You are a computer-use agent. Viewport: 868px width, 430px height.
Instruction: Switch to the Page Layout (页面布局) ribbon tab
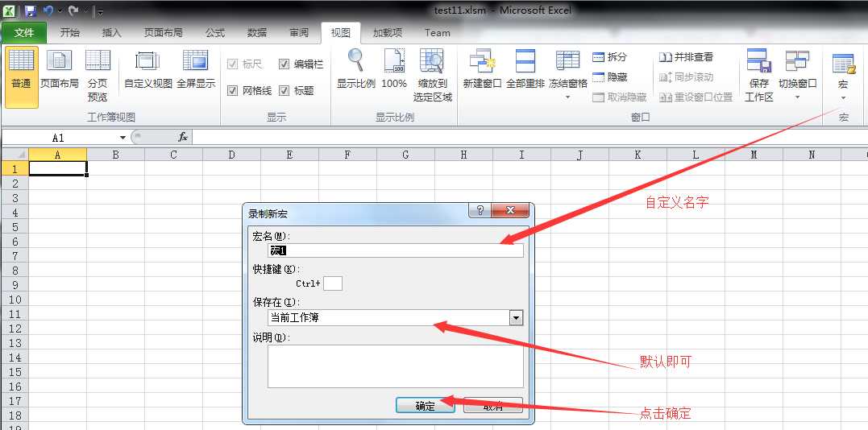tap(164, 33)
